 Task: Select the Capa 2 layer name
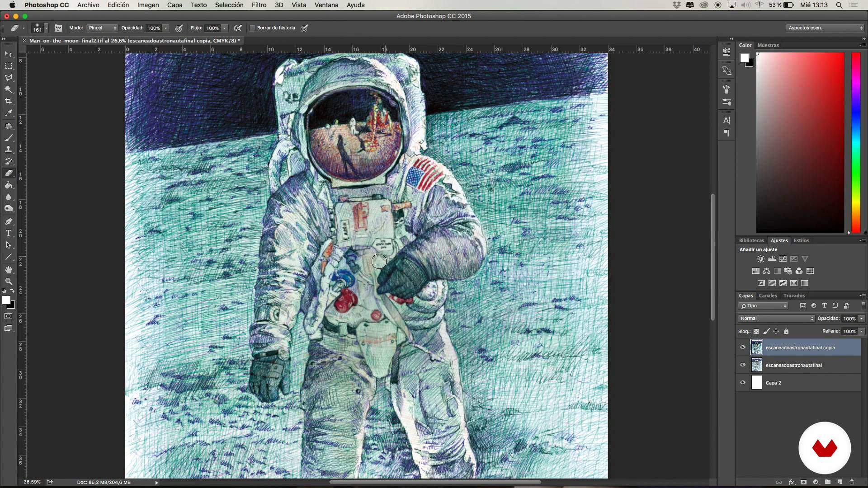[x=773, y=383]
